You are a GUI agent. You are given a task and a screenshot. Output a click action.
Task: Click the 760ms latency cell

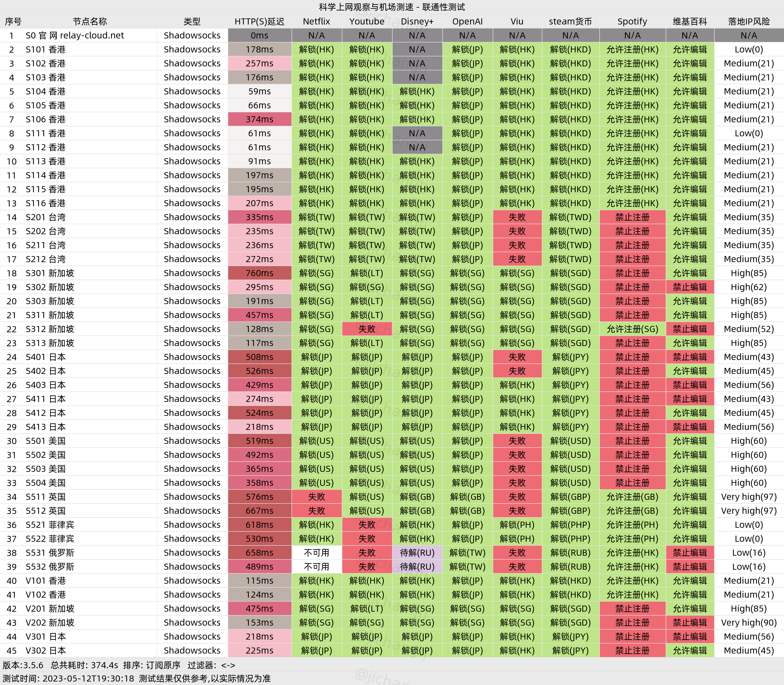pos(259,273)
